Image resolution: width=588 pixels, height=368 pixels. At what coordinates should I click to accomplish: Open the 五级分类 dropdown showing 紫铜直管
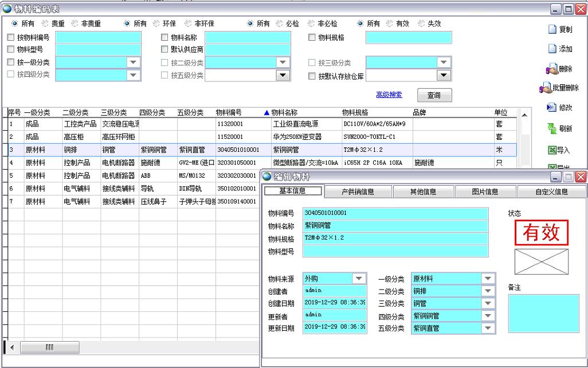pos(488,328)
